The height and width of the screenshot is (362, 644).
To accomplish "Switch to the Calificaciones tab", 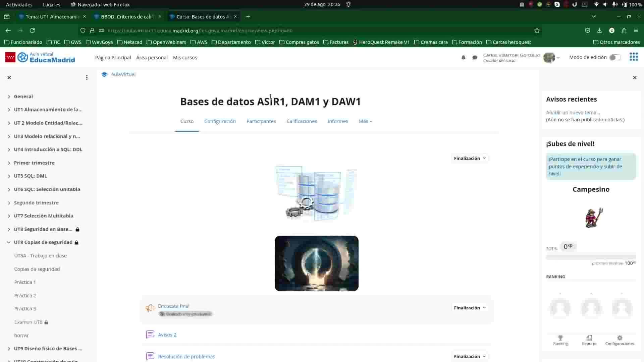I will click(302, 121).
